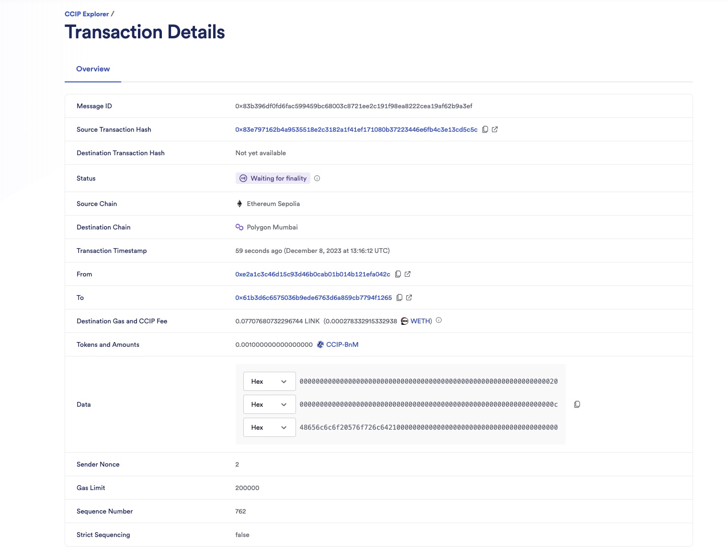728x560 pixels.
Task: Open From address in external explorer
Action: pyautogui.click(x=408, y=274)
